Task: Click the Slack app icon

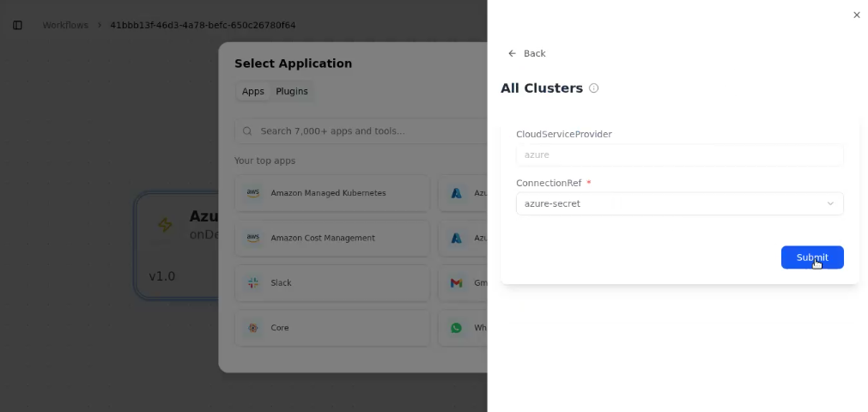Action: tap(252, 283)
